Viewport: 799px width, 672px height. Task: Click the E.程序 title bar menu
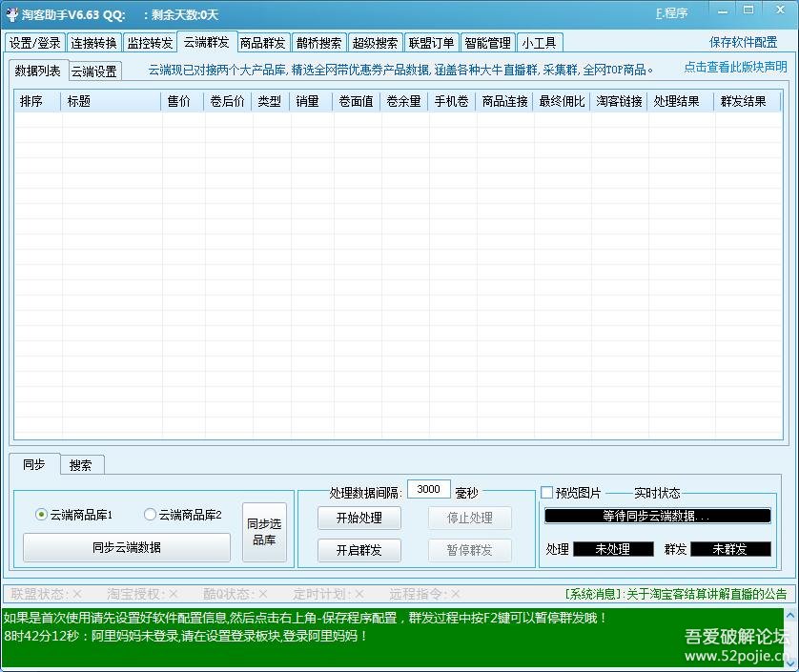click(x=671, y=13)
